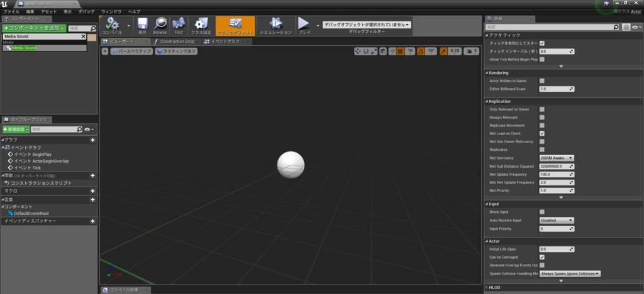Enable Actor Hidden In Game checkbox
The height and width of the screenshot is (294, 644).
point(542,81)
